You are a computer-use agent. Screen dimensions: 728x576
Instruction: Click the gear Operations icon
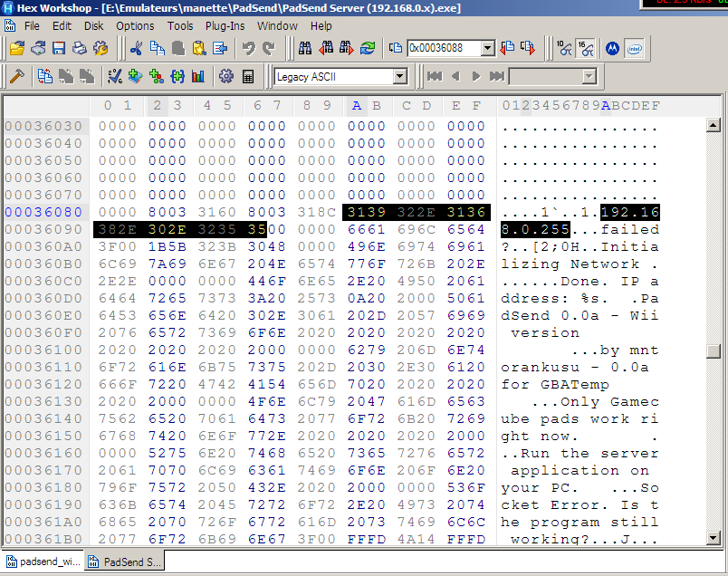[x=226, y=77]
